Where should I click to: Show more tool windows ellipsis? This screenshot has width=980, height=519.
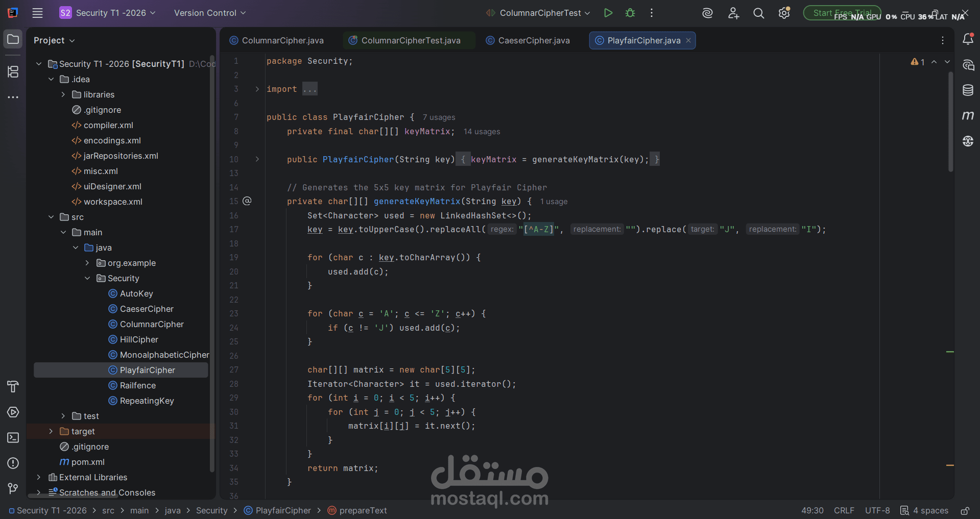pyautogui.click(x=13, y=97)
